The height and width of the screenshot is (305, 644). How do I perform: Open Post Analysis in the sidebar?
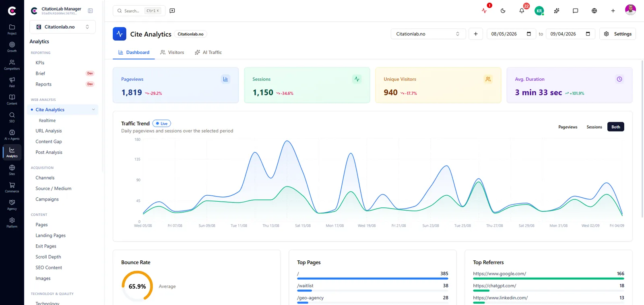(49, 152)
